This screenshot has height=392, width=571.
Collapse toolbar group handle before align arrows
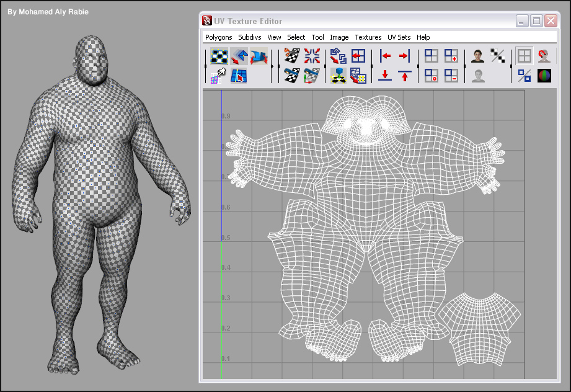(372, 66)
